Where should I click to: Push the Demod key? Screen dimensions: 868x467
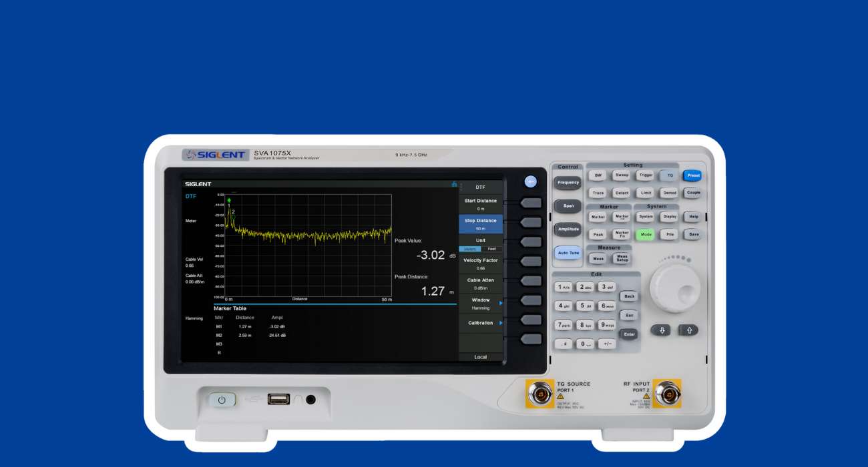tap(669, 193)
